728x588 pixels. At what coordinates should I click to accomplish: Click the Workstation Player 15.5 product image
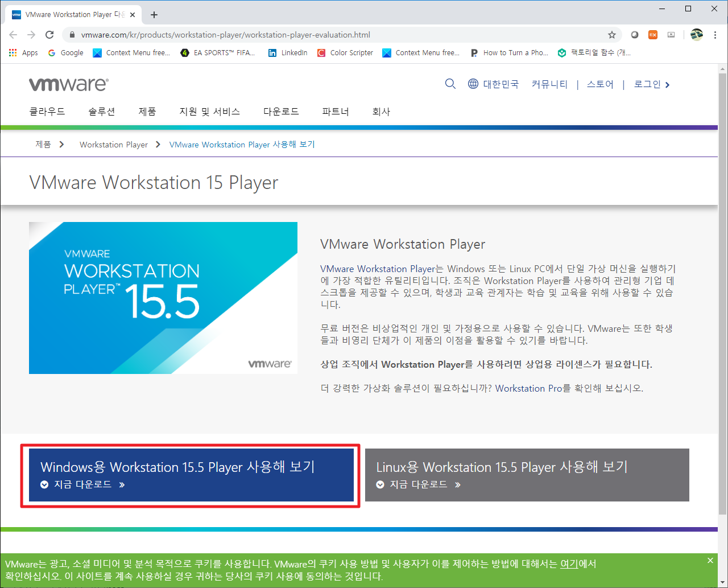click(163, 298)
